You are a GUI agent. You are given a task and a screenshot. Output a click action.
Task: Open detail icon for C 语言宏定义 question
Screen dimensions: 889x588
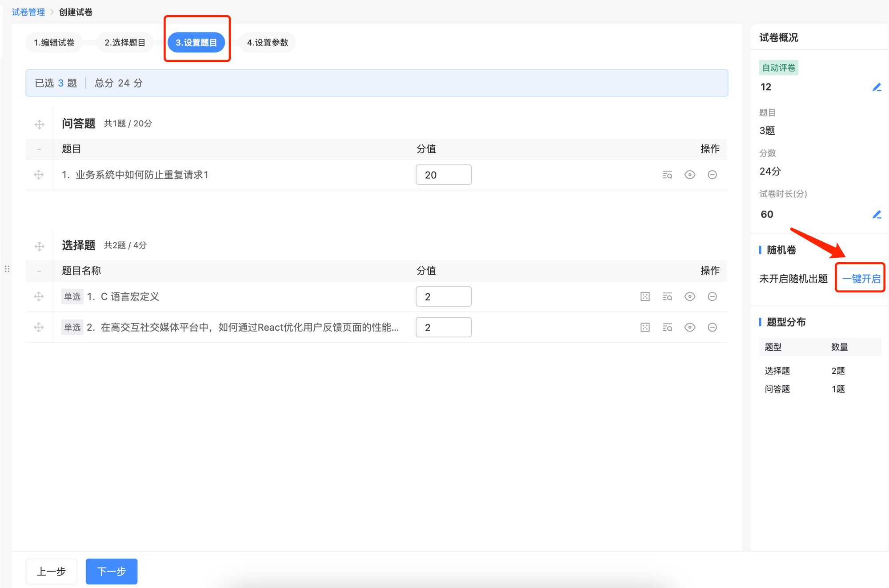coord(667,296)
